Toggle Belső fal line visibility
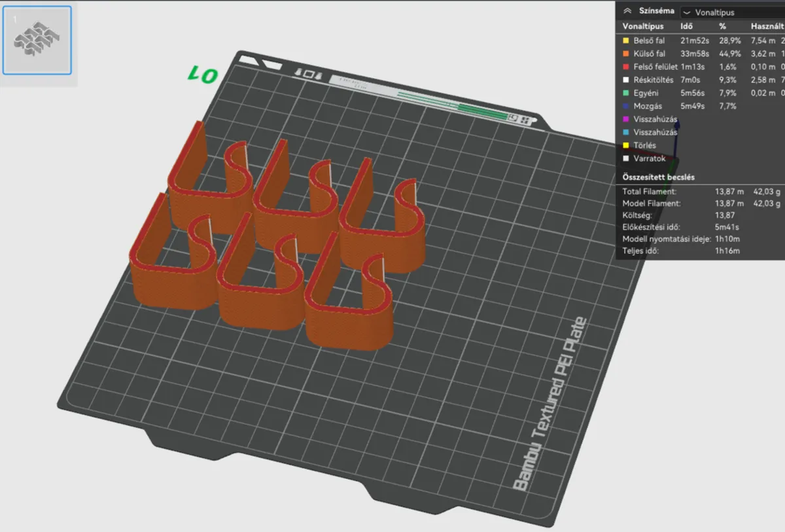The width and height of the screenshot is (785, 532). (701, 41)
